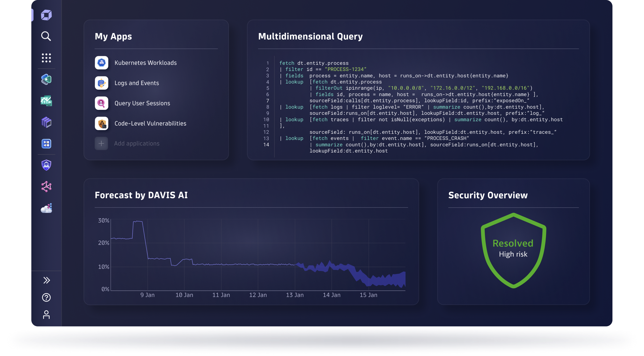Open the Code-Level Vulnerabilities shield icon
Viewport: 644px width, 356px height.
[x=101, y=123]
